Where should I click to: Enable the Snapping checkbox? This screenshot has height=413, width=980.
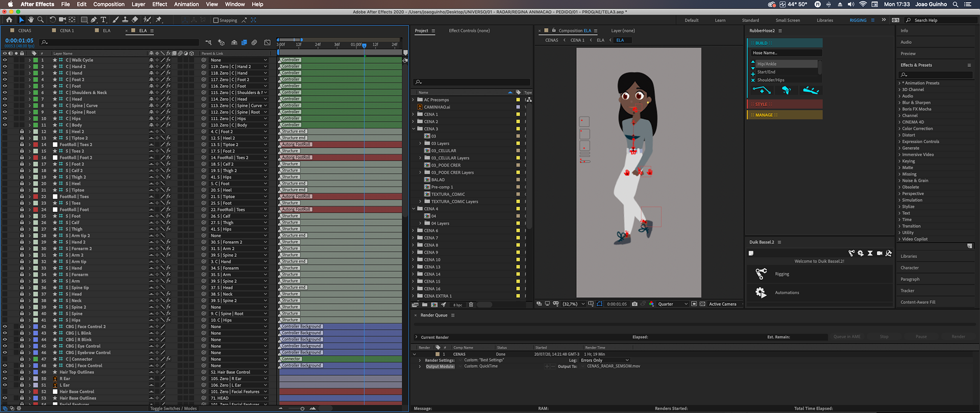pos(216,20)
